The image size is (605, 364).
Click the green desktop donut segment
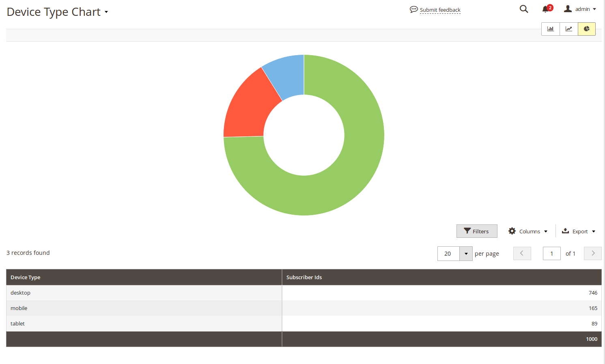pos(357,162)
